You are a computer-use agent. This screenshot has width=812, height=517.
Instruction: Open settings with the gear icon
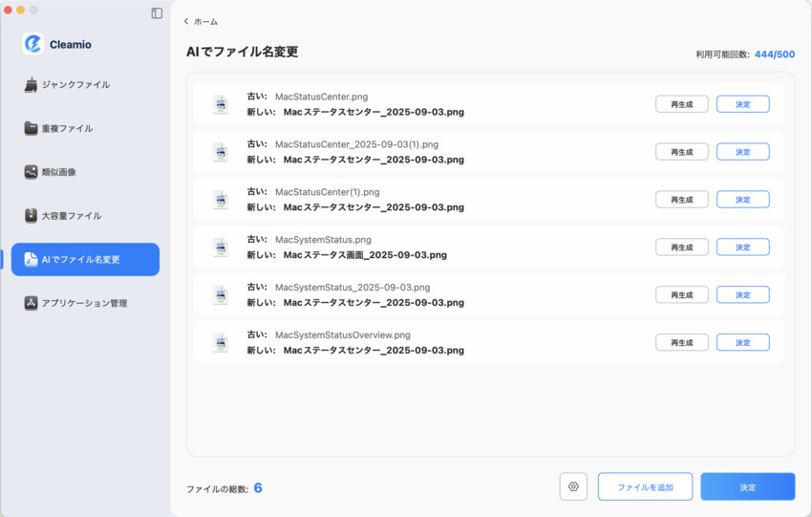(x=573, y=486)
